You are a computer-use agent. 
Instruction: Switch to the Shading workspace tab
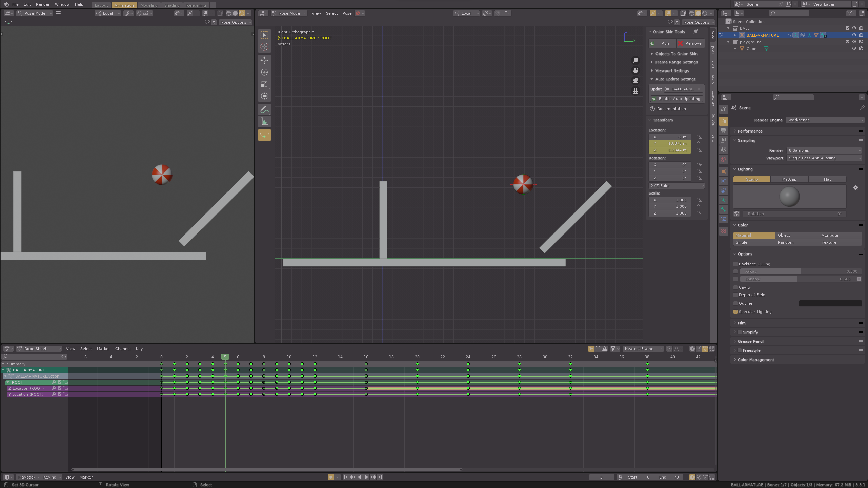tap(172, 5)
